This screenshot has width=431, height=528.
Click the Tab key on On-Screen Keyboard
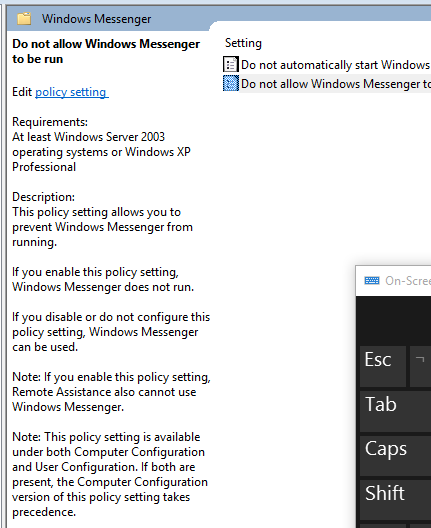click(x=395, y=411)
